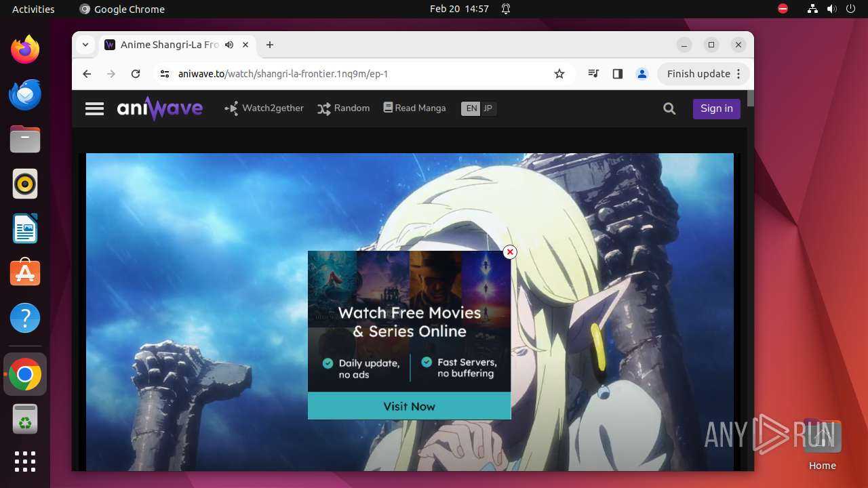
Task: Close the movie ad popup
Action: (510, 252)
